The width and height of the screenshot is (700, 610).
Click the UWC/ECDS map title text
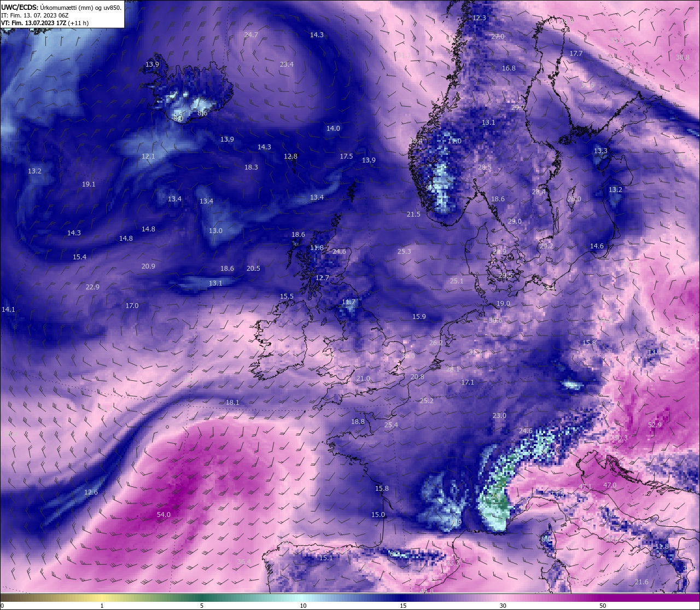[x=61, y=7]
